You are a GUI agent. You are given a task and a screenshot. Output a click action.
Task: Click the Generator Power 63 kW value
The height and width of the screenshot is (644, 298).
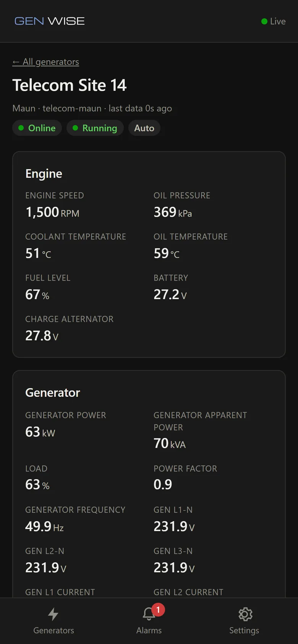(x=40, y=432)
